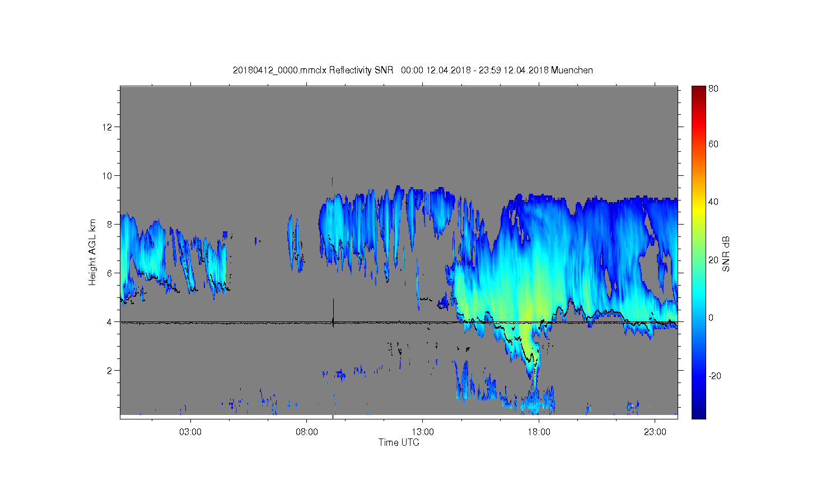Click the vertical spike on the 4 km line near 09:00
This screenshot has width=840, height=504.
[x=333, y=312]
